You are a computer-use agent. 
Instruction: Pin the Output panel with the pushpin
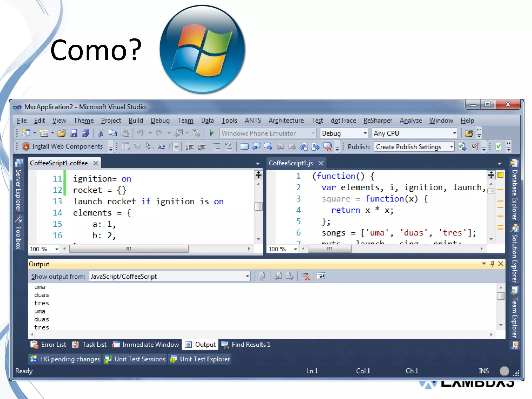492,264
